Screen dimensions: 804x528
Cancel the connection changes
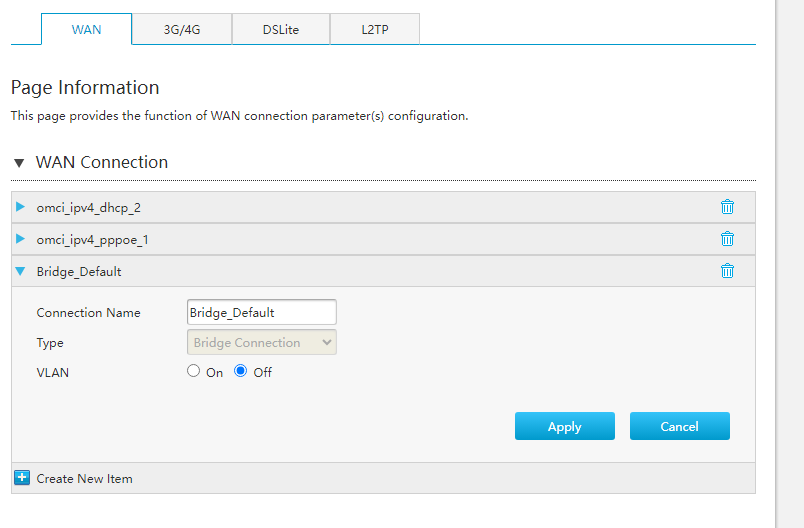679,426
